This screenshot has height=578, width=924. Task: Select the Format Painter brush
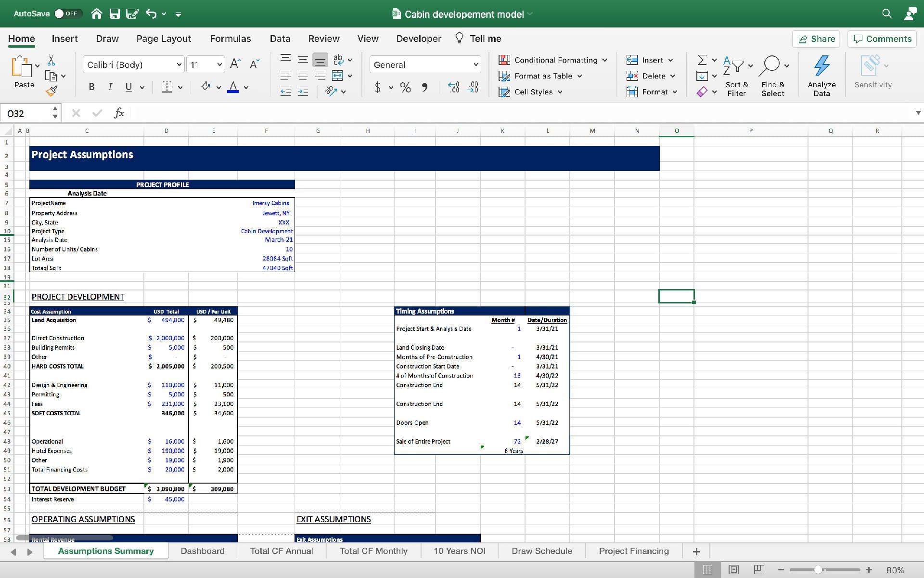coord(51,91)
